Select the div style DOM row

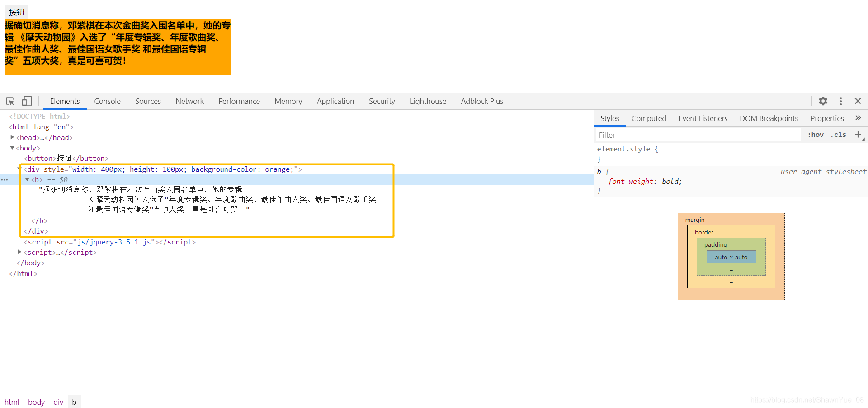pyautogui.click(x=163, y=169)
